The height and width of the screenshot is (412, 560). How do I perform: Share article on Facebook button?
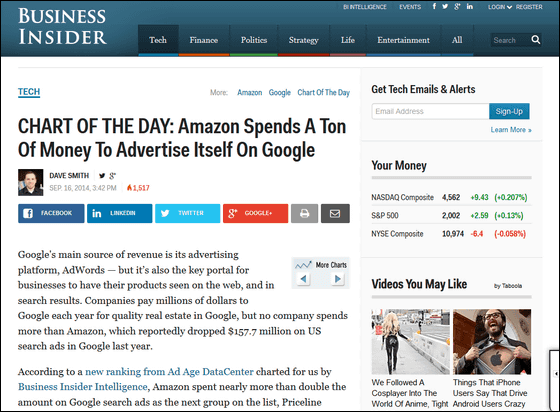coord(51,213)
